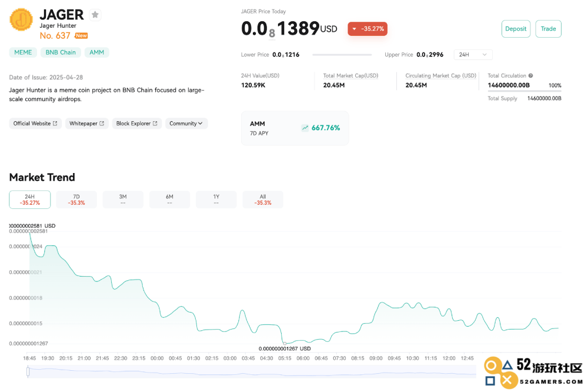588x392 pixels.
Task: Open the 24H price range dropdown
Action: pyautogui.click(x=473, y=55)
